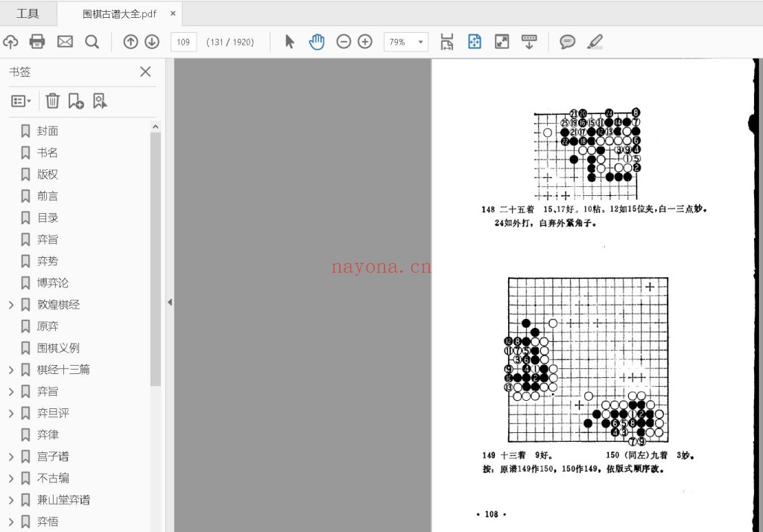Select the 敦煌棋经 bookmark text

click(x=58, y=305)
